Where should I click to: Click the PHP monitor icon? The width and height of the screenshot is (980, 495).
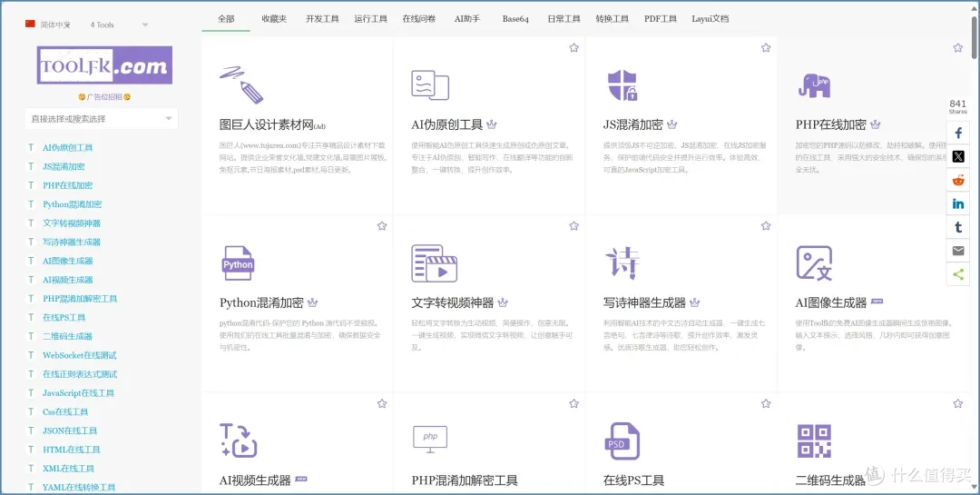tap(430, 440)
